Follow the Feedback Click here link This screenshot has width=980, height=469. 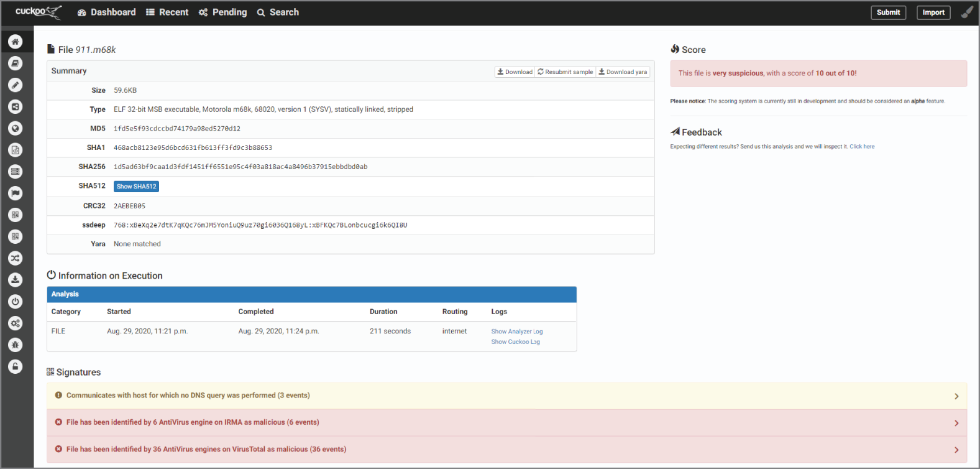coord(862,147)
